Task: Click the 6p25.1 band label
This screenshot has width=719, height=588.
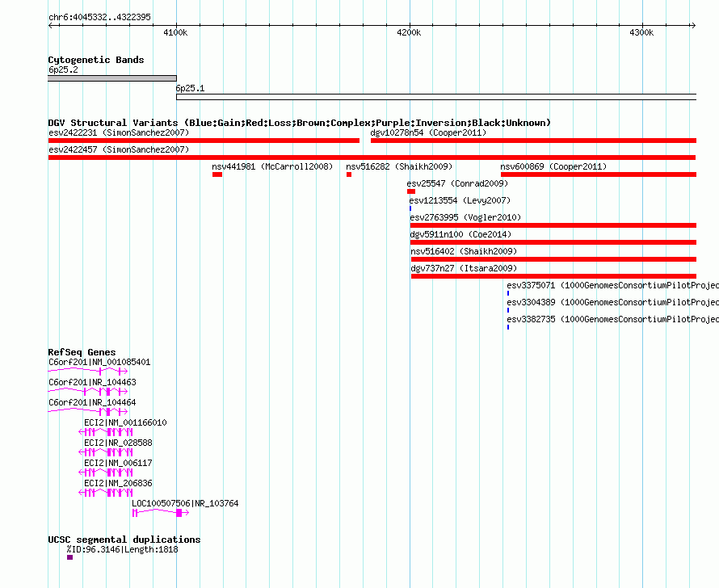Action: pyautogui.click(x=190, y=88)
